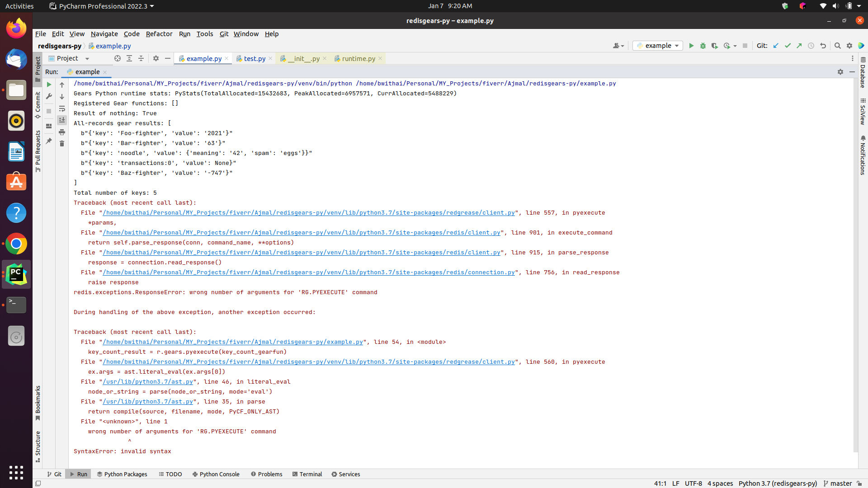The height and width of the screenshot is (488, 868).
Task: Launch Google Chrome from the Ubuntu dock
Action: (16, 244)
